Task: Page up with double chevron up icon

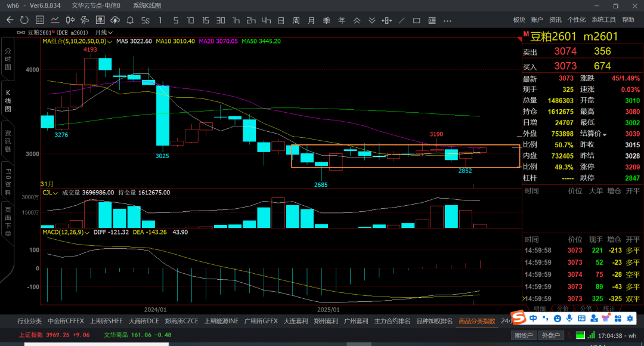Action: tap(357, 20)
